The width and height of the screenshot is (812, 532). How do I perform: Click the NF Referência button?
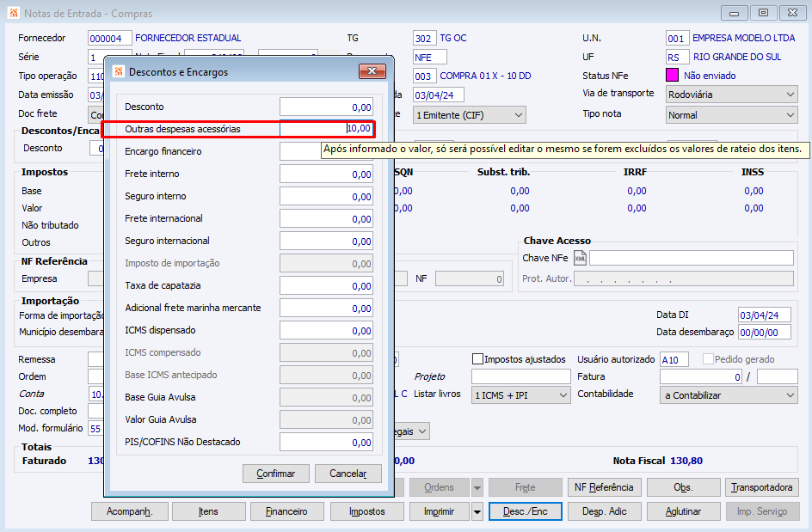pyautogui.click(x=605, y=487)
